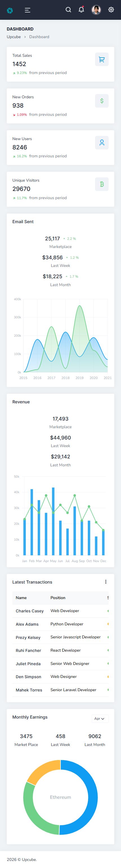Select the Juliet Pineda row name
This screenshot has height=868, width=121.
click(28, 663)
